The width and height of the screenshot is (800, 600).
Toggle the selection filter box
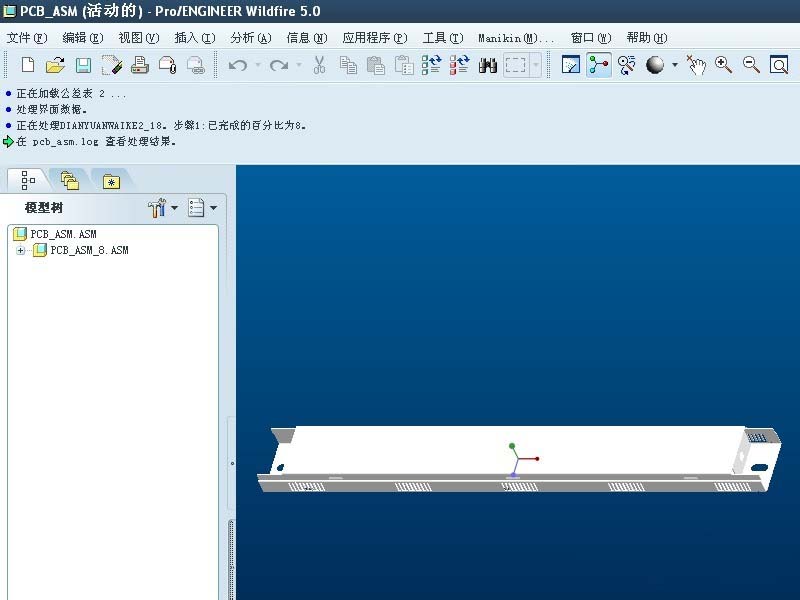(x=515, y=64)
